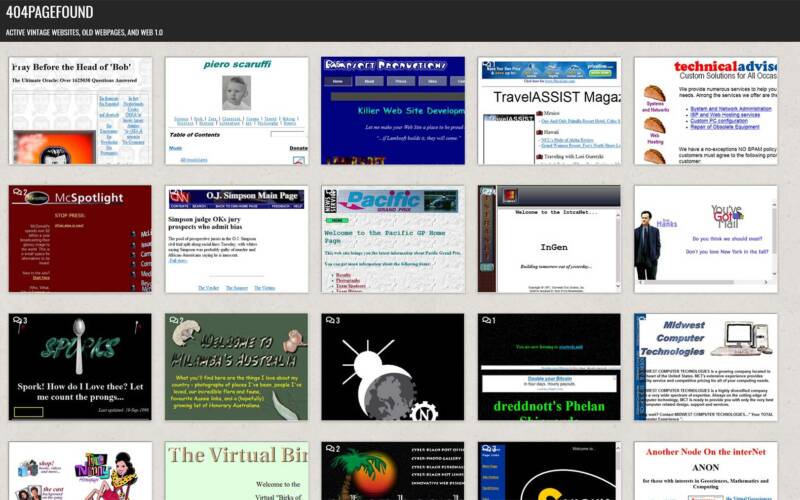Click comment icon on sun and gear thumbnail
Image resolution: width=800 pixels, height=500 pixels.
click(x=331, y=321)
